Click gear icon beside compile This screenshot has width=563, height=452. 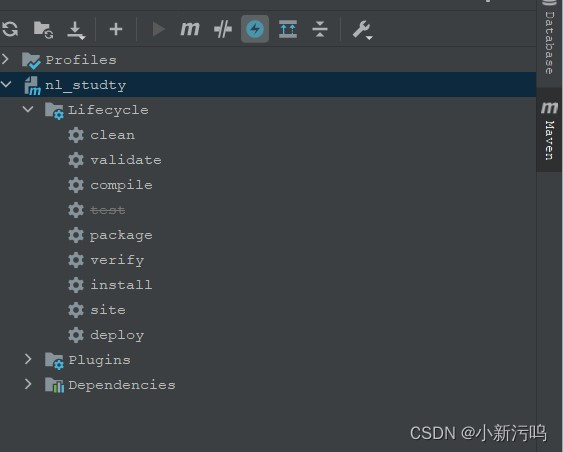[76, 185]
